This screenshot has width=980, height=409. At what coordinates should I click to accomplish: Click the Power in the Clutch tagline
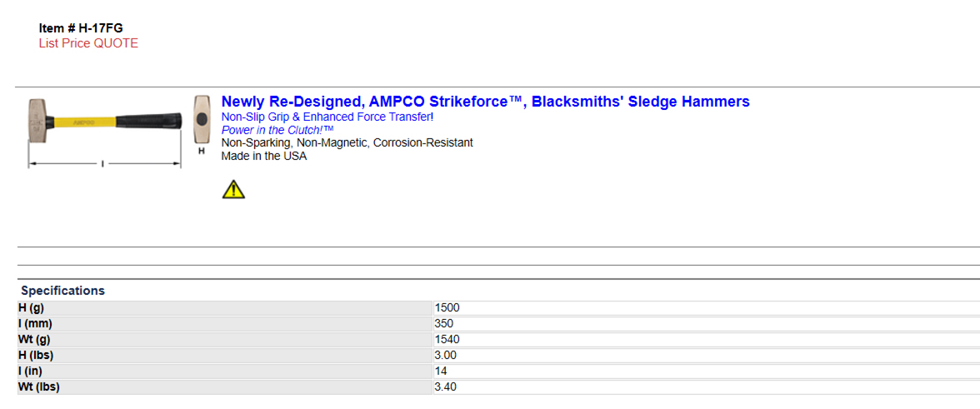277,130
